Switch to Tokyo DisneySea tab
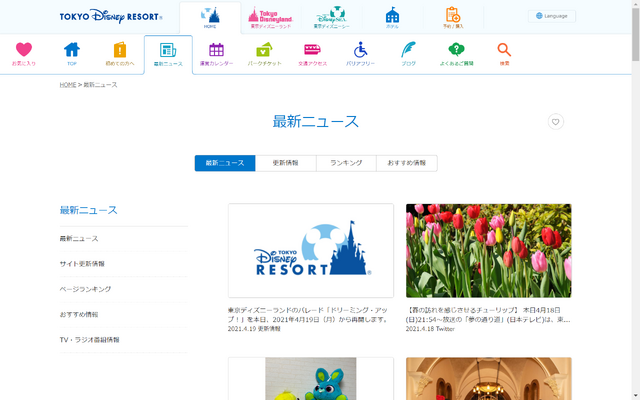This screenshot has height=400, width=640. 331,18
